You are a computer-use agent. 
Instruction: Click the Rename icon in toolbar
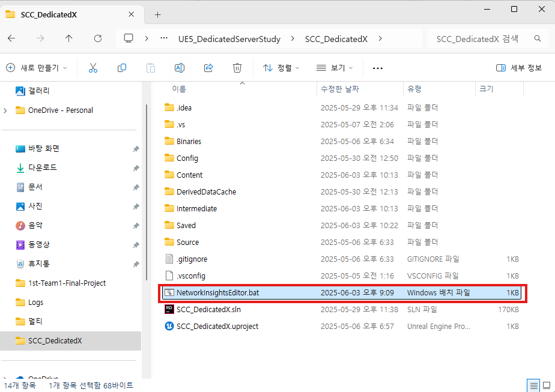(x=180, y=68)
